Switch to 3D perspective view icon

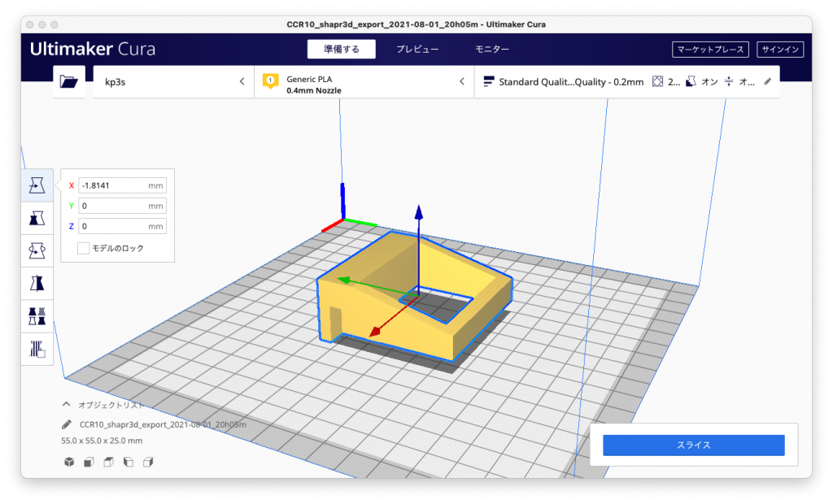coord(69,462)
